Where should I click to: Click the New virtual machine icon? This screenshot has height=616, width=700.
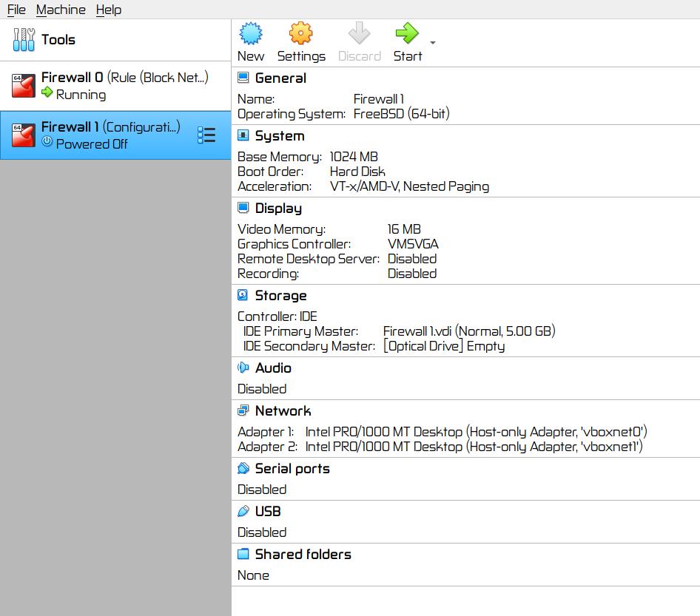(x=251, y=34)
